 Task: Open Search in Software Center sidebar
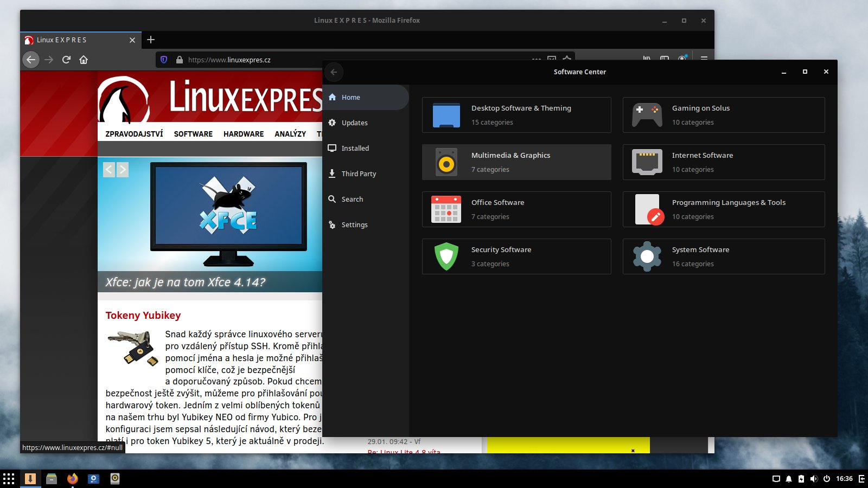[x=366, y=200]
